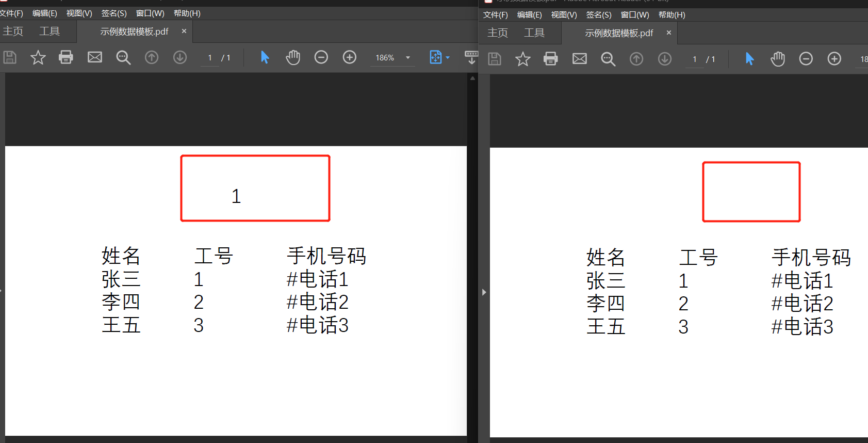This screenshot has width=868, height=443.
Task: Expand the side panel in right window
Action: pos(484,292)
